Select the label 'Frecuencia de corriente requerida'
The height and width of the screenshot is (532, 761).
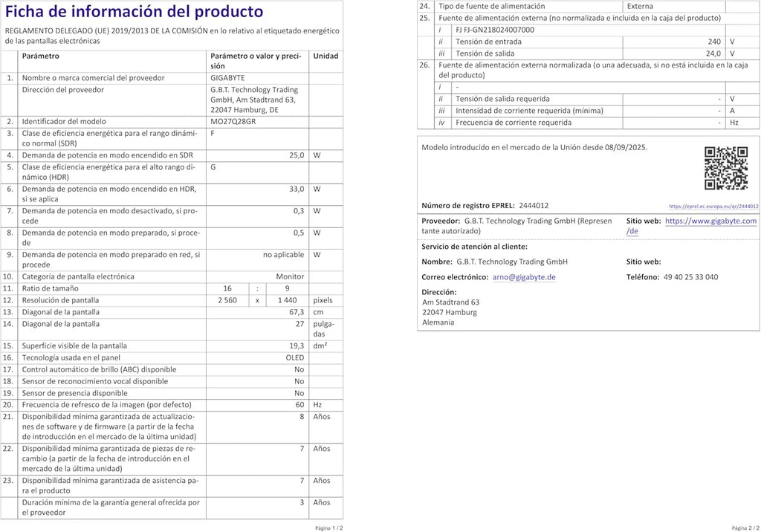(514, 123)
